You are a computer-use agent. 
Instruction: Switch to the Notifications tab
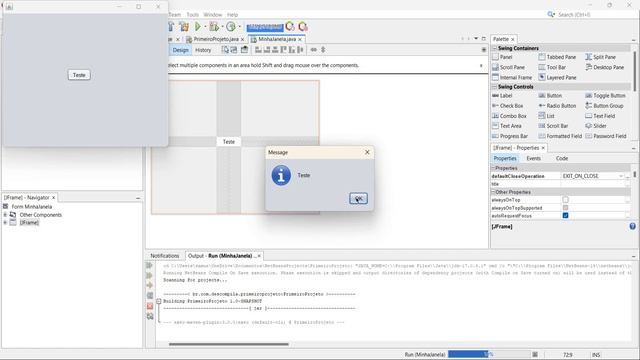pyautogui.click(x=165, y=256)
